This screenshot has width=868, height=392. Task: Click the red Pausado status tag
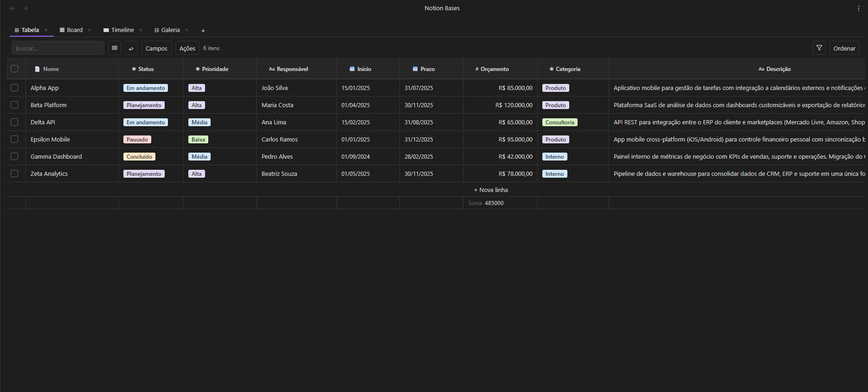137,140
